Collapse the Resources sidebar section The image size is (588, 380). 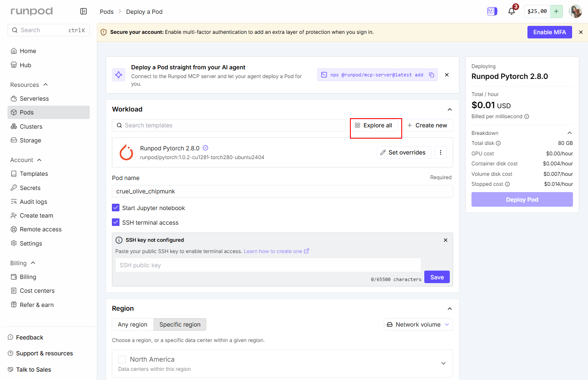[x=46, y=85]
